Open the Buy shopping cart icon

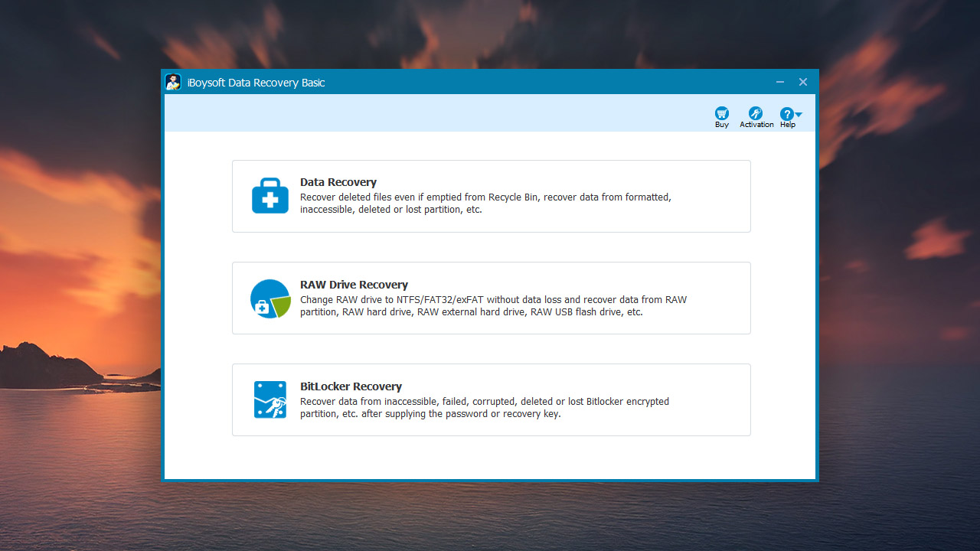tap(722, 113)
